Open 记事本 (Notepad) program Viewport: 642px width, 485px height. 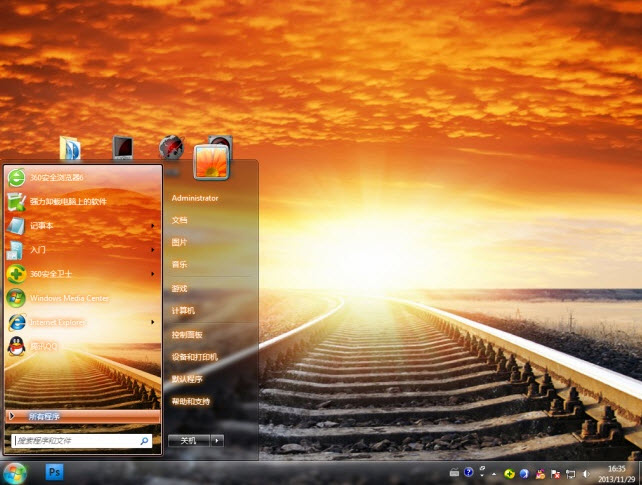(82, 226)
